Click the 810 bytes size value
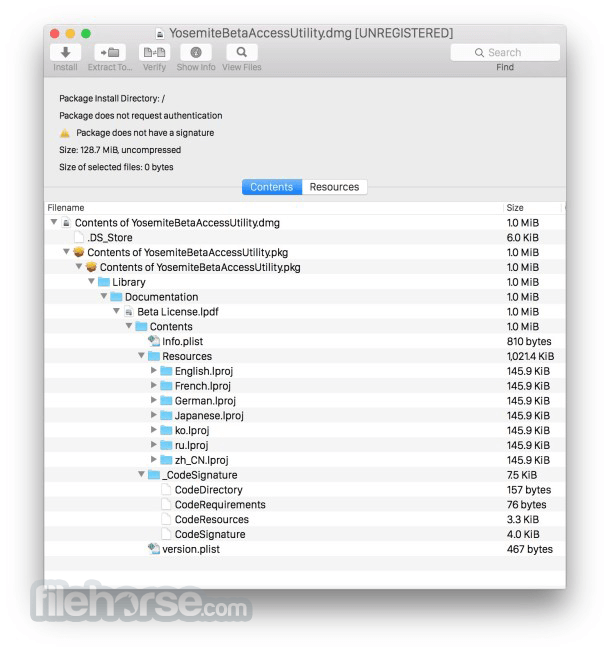 point(529,341)
